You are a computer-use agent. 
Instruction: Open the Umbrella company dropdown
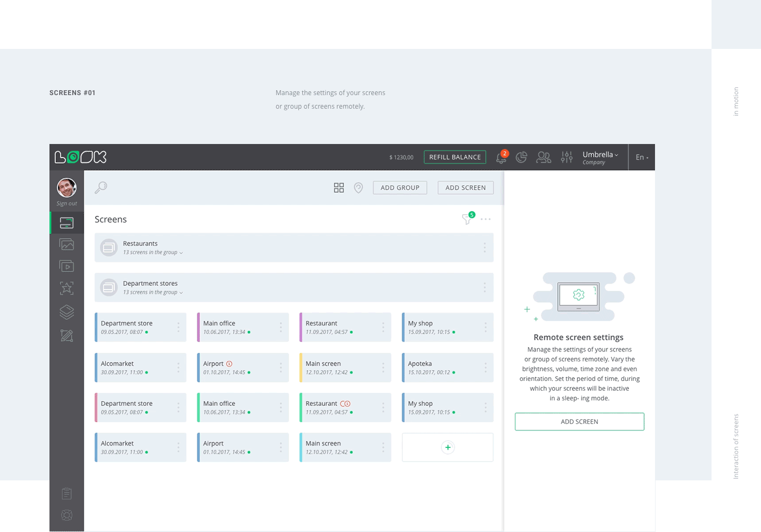[x=600, y=157]
